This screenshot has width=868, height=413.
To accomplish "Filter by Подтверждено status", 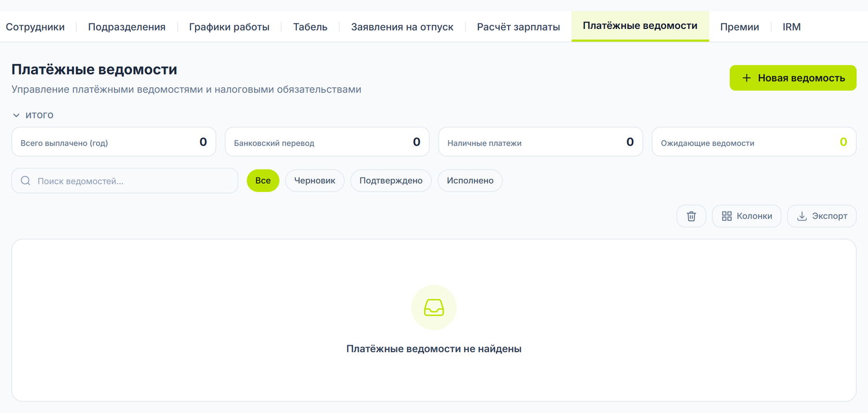I will tap(391, 180).
